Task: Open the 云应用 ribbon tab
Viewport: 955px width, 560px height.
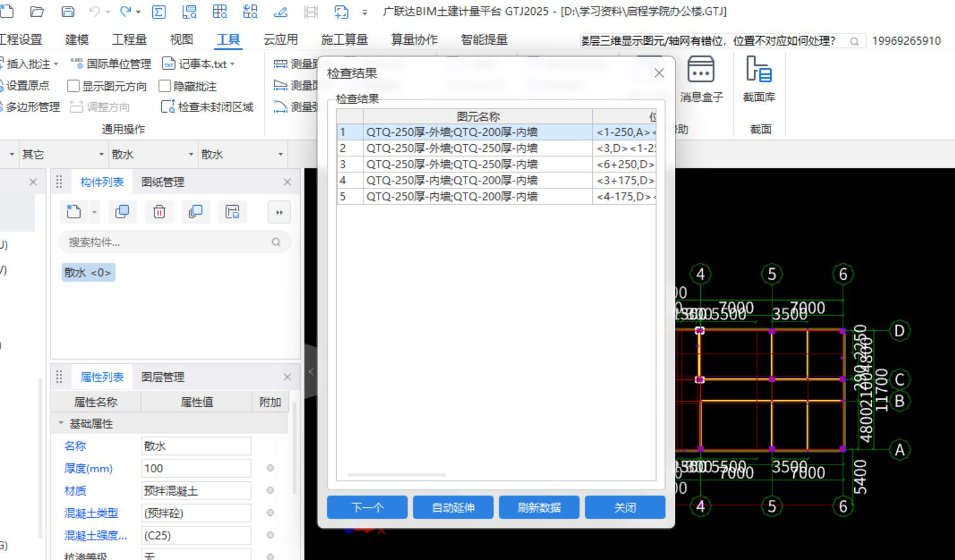Action: click(x=281, y=39)
